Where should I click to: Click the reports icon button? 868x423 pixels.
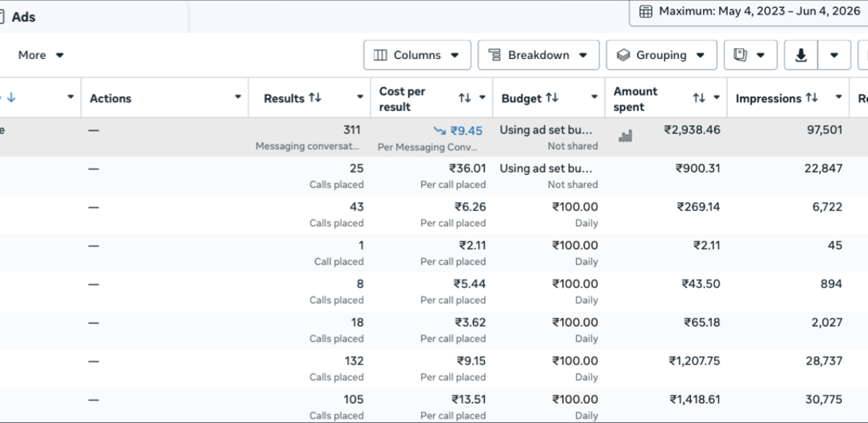coord(750,55)
